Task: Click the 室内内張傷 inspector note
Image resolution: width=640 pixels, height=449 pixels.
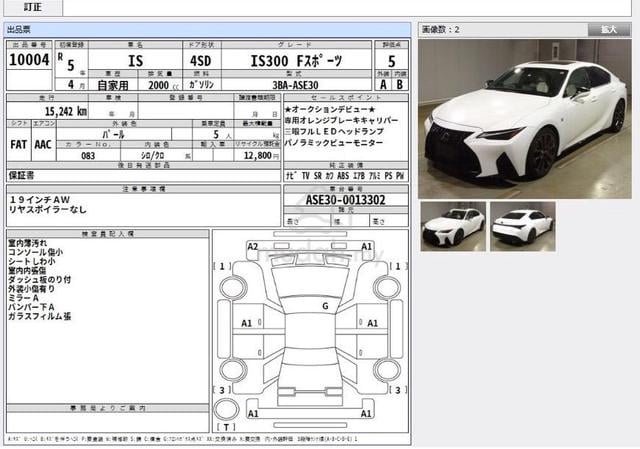Action: pos(27,270)
